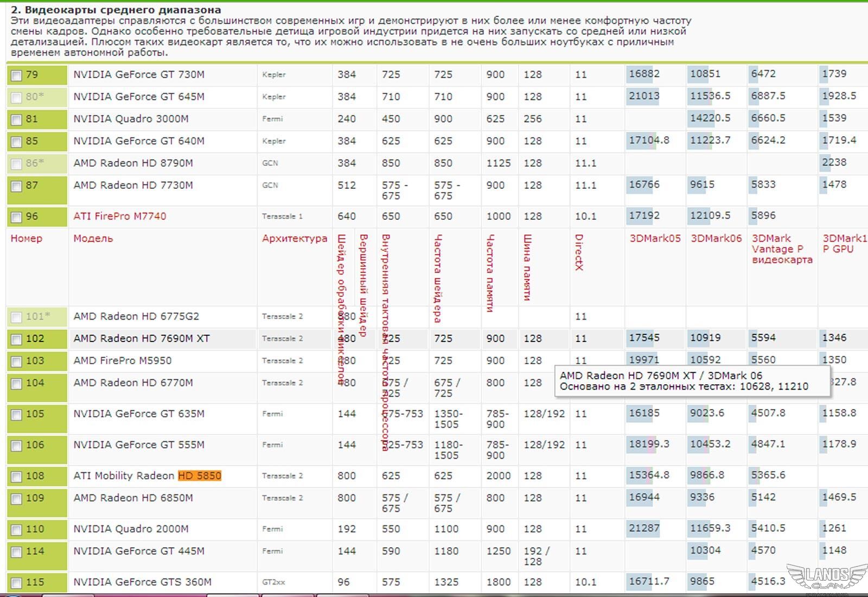Open ATI Mobility Radeon HD 5850 entry
This screenshot has width=868, height=597.
[148, 475]
